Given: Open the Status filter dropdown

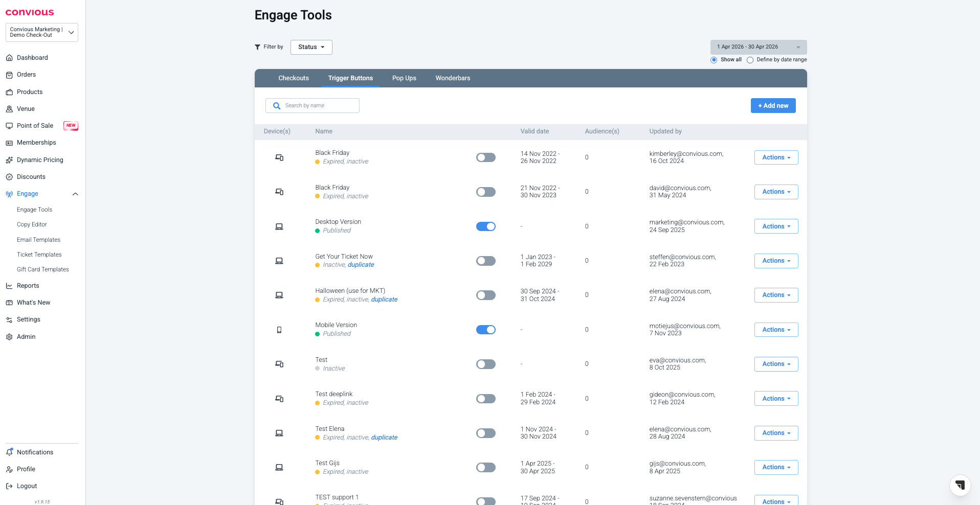Looking at the screenshot, I should [x=311, y=47].
